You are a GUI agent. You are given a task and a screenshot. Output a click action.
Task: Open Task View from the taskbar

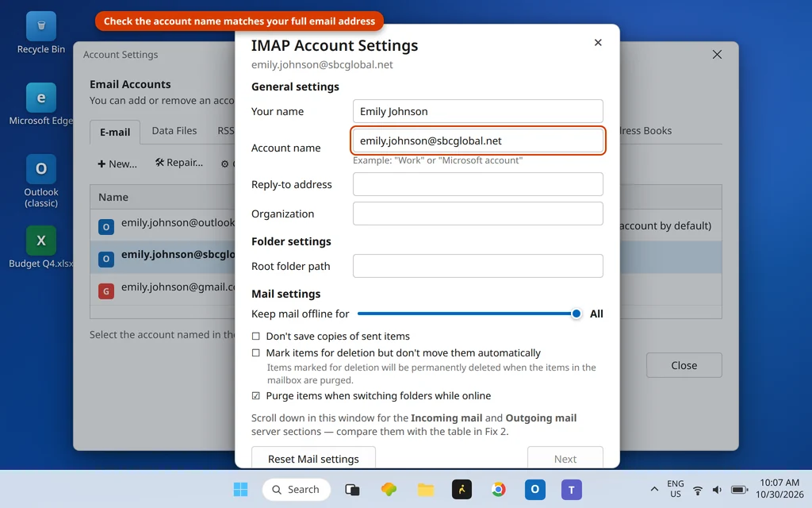(x=352, y=489)
